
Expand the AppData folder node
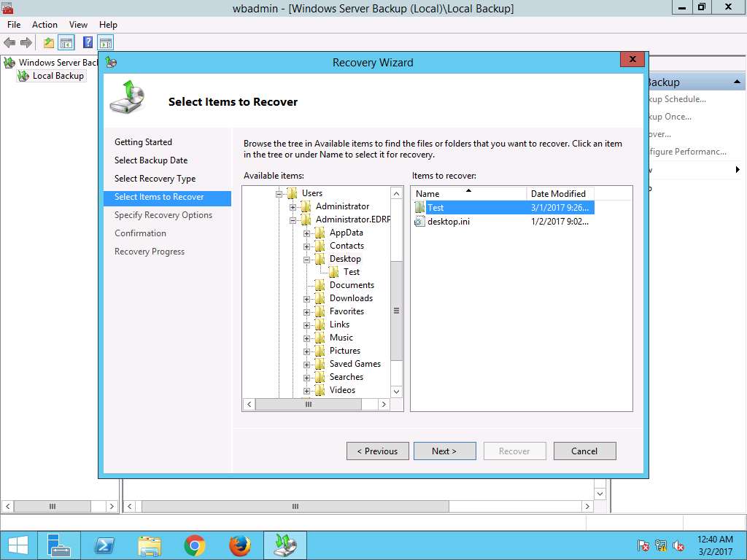pos(307,233)
